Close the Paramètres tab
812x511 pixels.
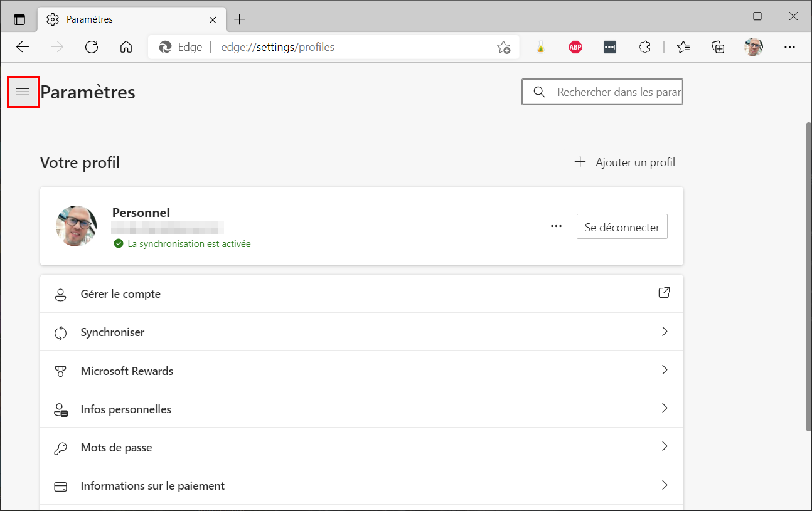point(213,19)
